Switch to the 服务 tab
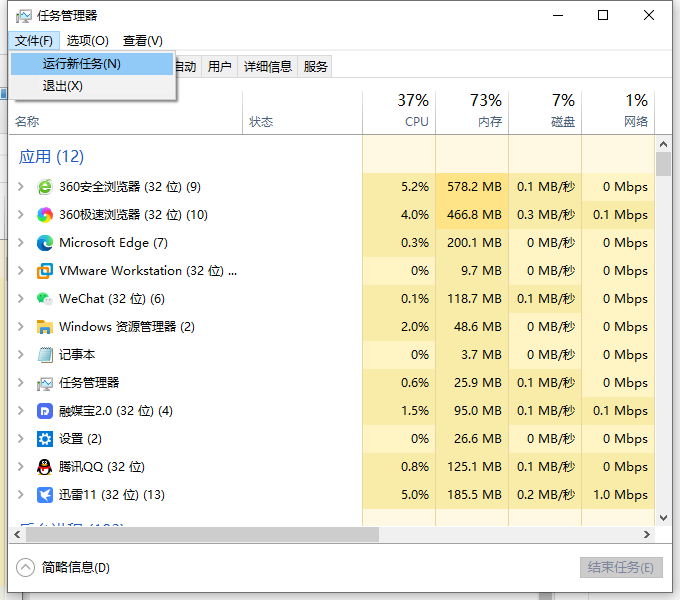 [316, 67]
